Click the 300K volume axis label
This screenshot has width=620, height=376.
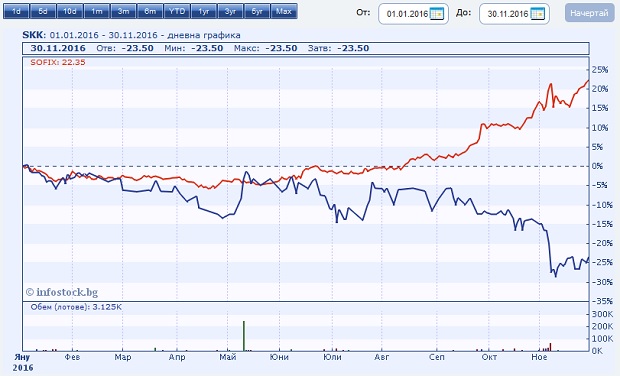coord(602,314)
